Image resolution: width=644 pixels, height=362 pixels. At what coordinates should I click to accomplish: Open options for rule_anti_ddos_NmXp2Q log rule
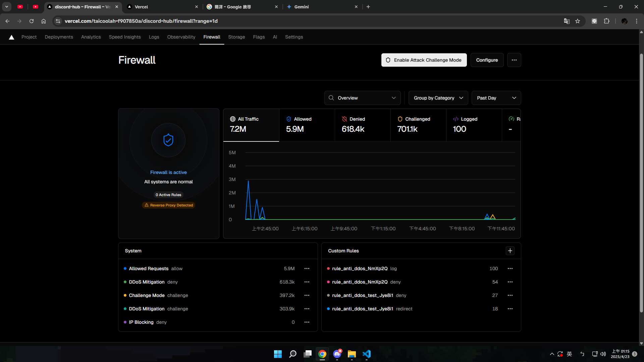pos(510,268)
